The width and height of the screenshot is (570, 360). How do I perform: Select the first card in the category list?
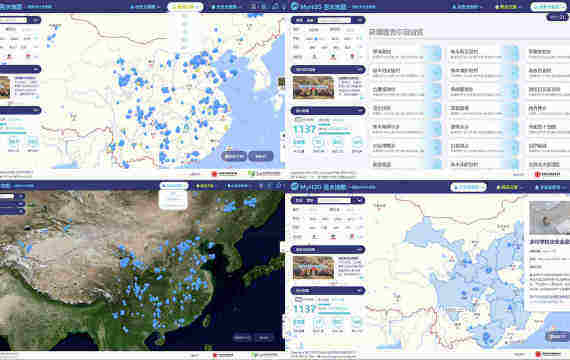405,54
